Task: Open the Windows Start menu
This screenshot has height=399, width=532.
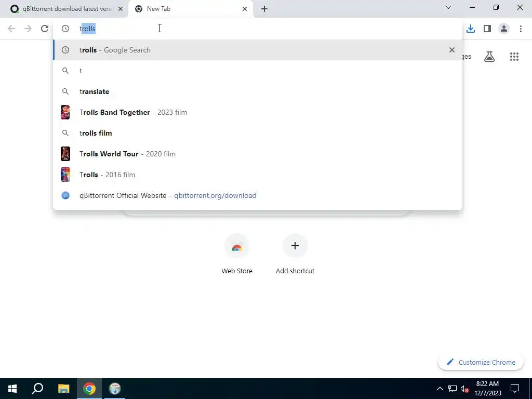Action: (x=12, y=389)
